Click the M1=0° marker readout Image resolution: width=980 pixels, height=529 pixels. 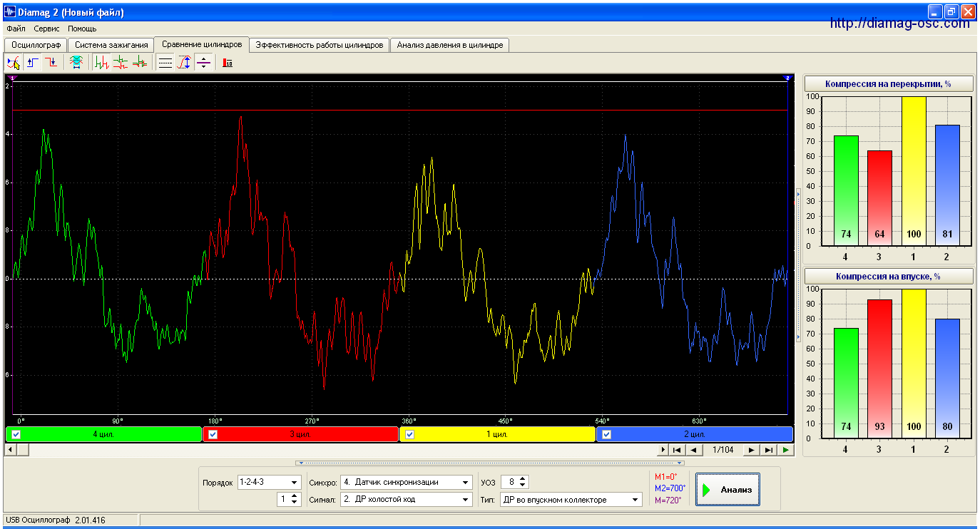tap(666, 476)
